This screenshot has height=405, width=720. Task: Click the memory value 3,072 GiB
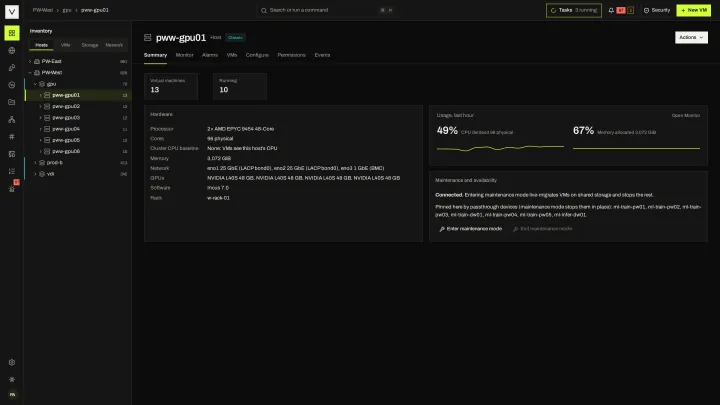(x=219, y=158)
